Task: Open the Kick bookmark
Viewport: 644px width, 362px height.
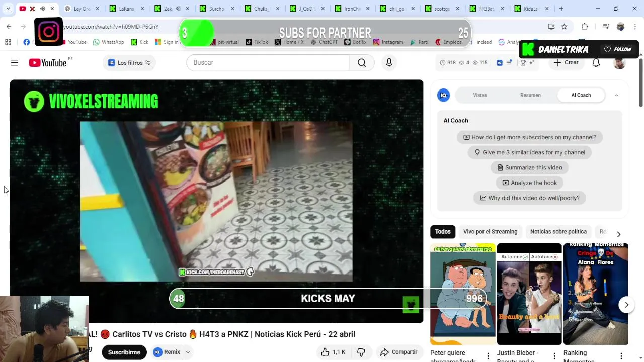Action: 139,42
